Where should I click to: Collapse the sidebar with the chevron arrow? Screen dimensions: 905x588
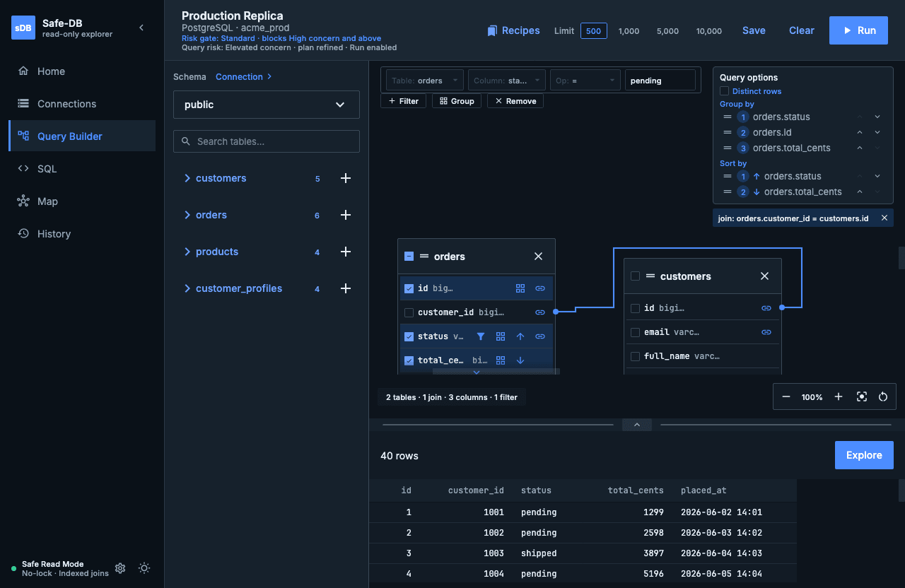[x=141, y=28]
